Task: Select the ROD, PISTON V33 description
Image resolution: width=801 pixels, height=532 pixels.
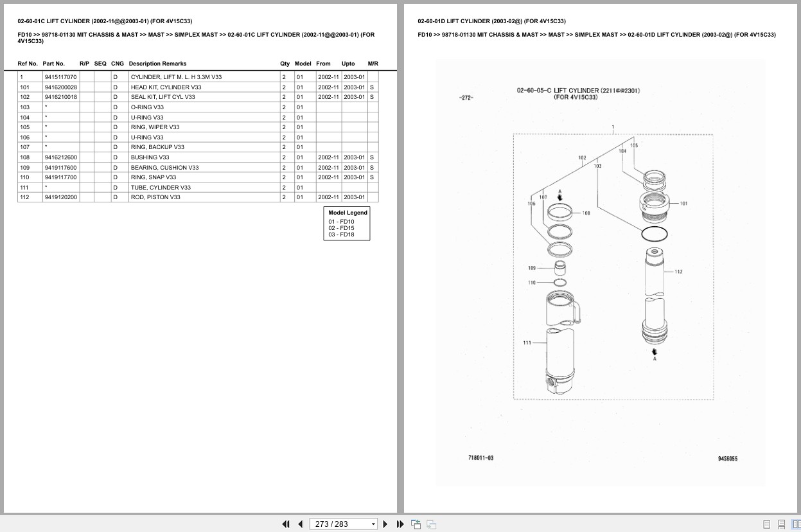Action: tap(155, 197)
